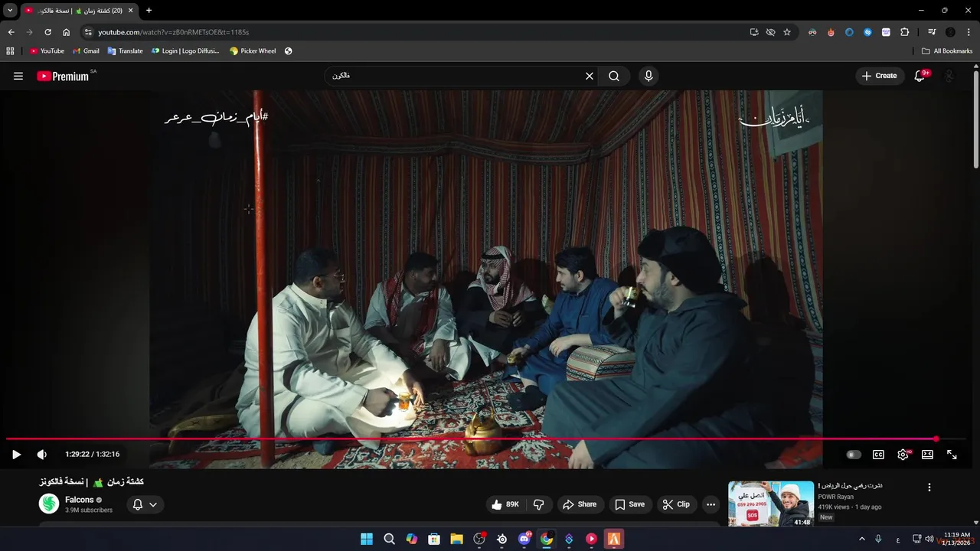Image resolution: width=980 pixels, height=551 pixels.
Task: Open the media controls music icon
Action: 932,32
